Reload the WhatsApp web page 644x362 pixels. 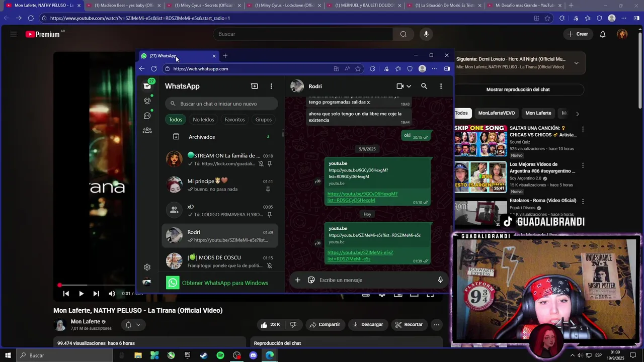154,69
